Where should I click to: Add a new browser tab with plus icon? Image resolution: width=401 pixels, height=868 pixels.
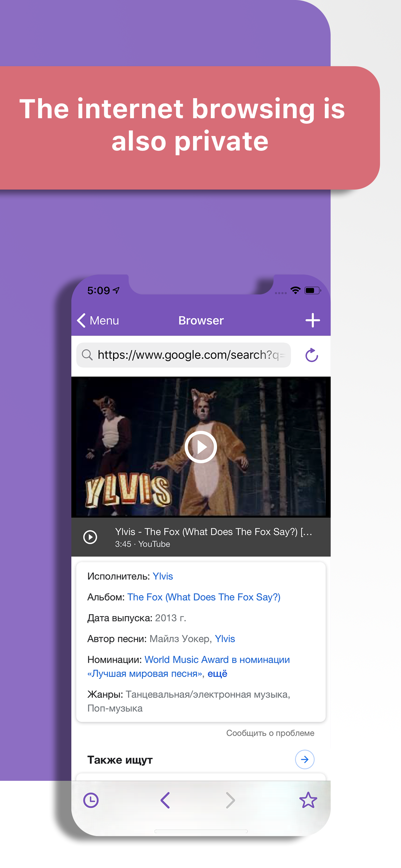point(313,320)
